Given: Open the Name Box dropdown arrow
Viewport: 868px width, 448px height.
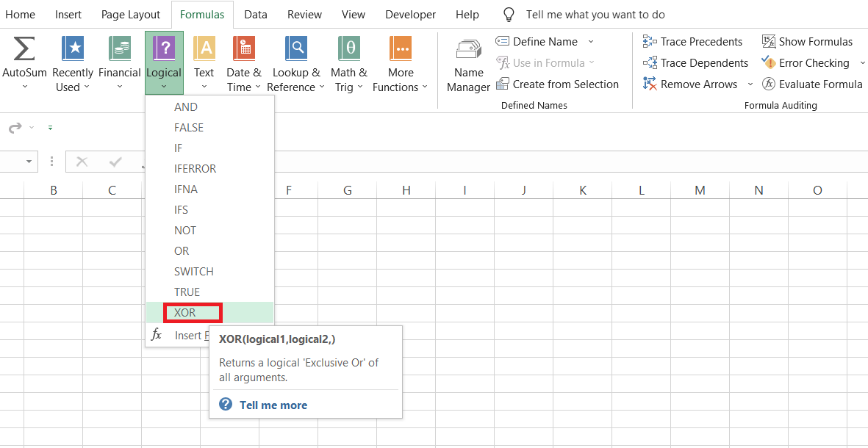Looking at the screenshot, I should tap(29, 162).
